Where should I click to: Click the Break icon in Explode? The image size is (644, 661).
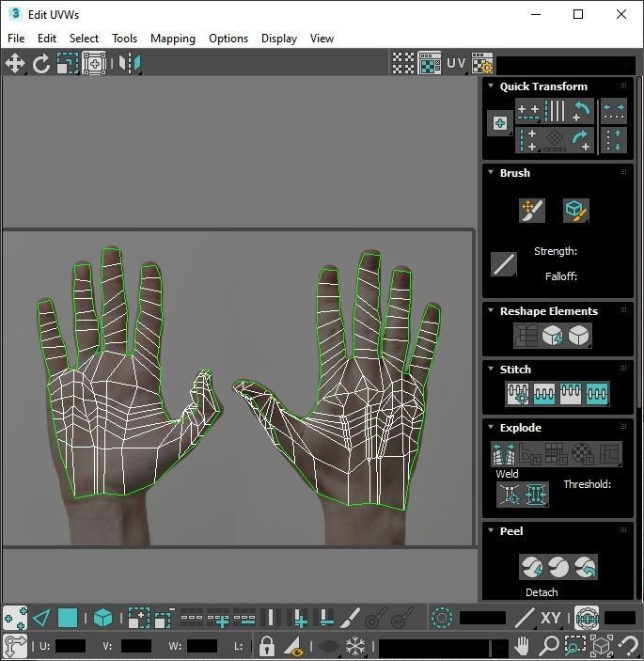click(x=503, y=453)
